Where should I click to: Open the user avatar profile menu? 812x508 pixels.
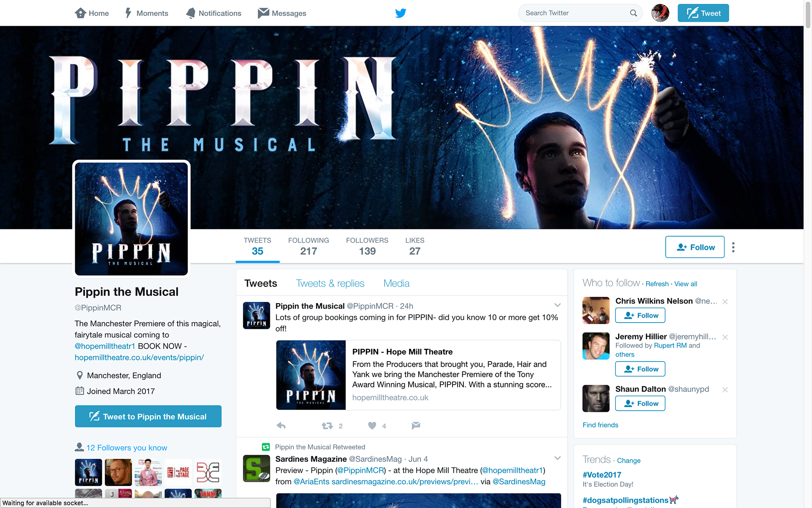pyautogui.click(x=660, y=13)
